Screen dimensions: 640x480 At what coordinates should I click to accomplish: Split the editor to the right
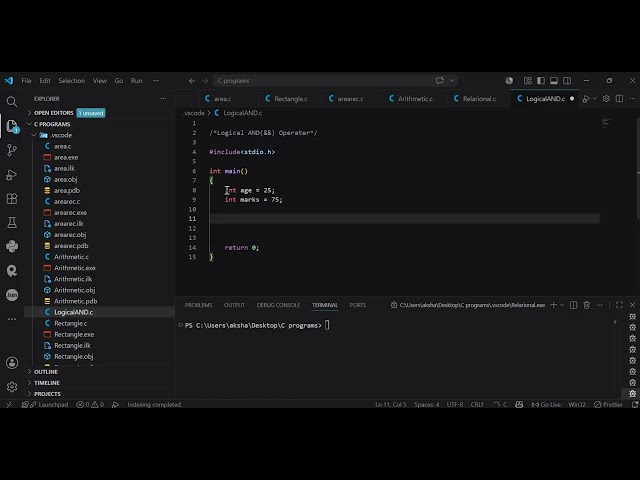point(619,99)
